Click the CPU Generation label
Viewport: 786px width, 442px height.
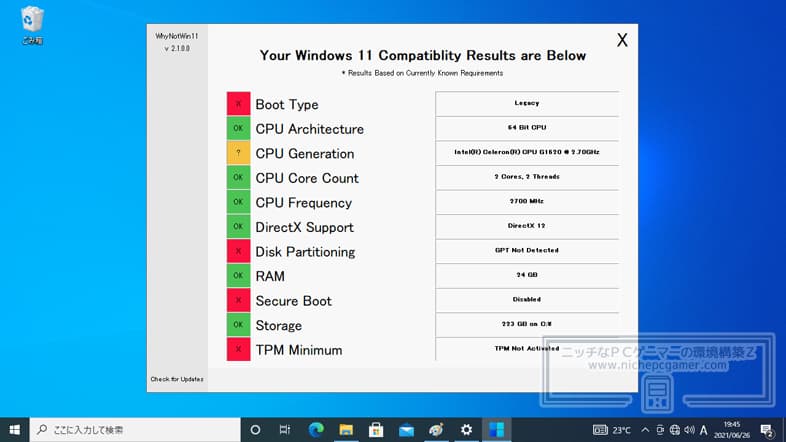point(305,153)
